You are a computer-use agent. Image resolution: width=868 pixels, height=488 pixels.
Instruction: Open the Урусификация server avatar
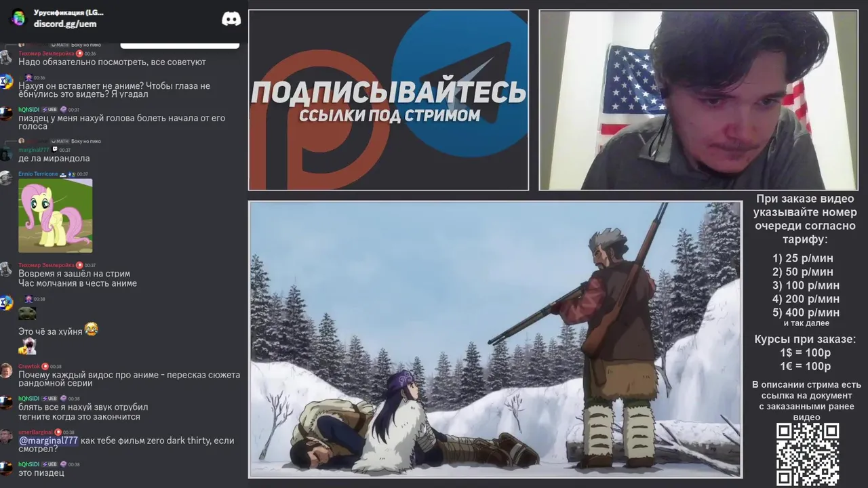(x=18, y=18)
